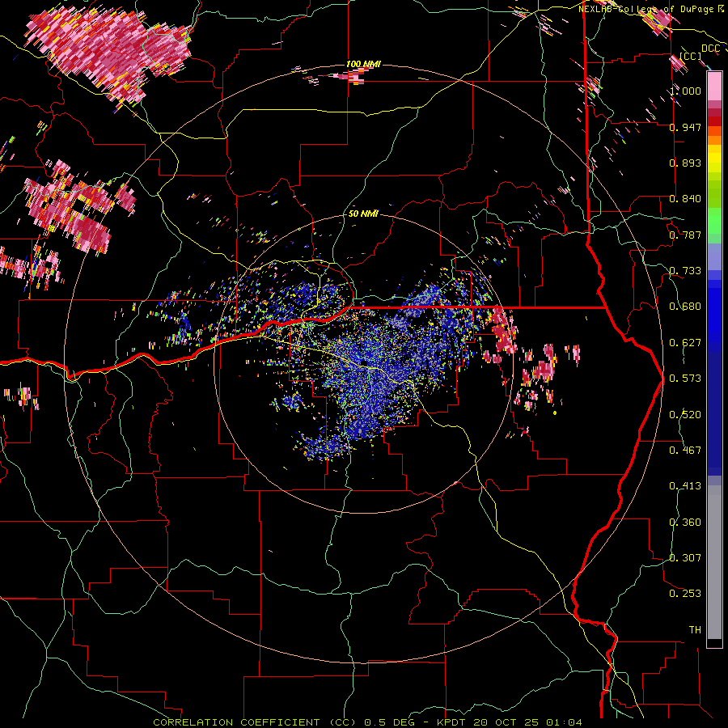This screenshot has height=728, width=728.
Task: Click CORRELATION COEFFICIENT (CC) caption text
Action: click(x=255, y=722)
